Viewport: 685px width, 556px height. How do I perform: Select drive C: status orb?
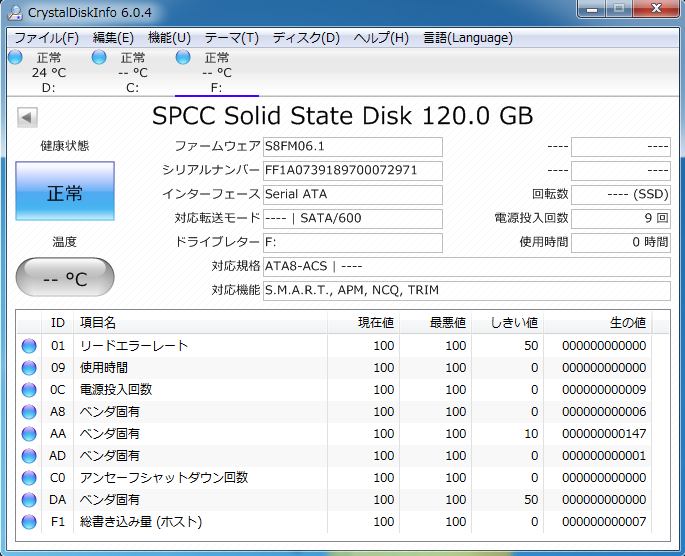99,58
